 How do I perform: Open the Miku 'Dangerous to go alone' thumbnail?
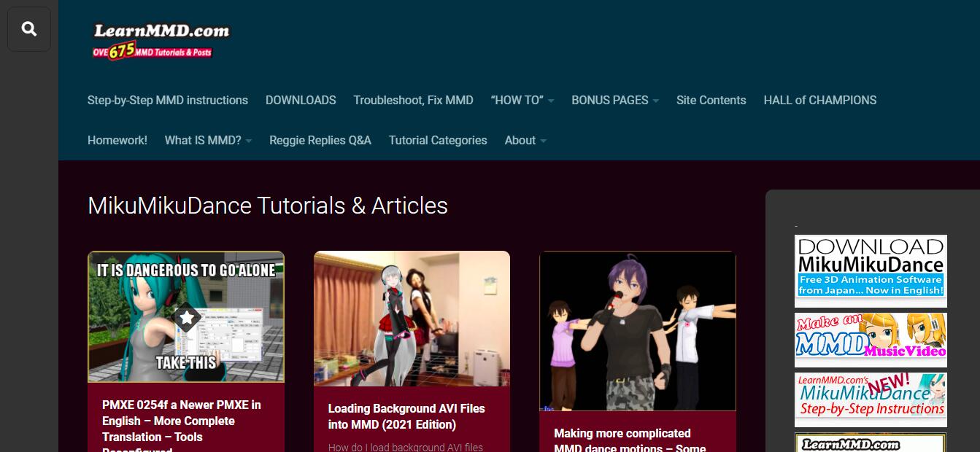[186, 317]
